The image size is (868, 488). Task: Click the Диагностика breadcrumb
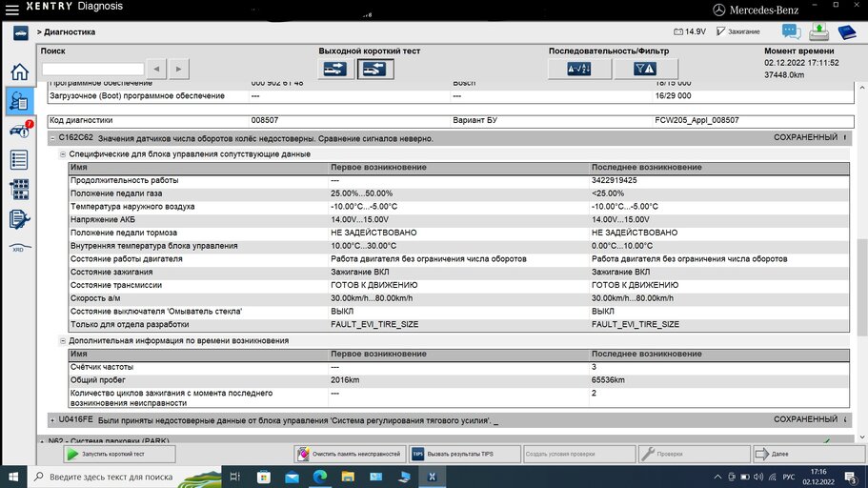pyautogui.click(x=70, y=32)
